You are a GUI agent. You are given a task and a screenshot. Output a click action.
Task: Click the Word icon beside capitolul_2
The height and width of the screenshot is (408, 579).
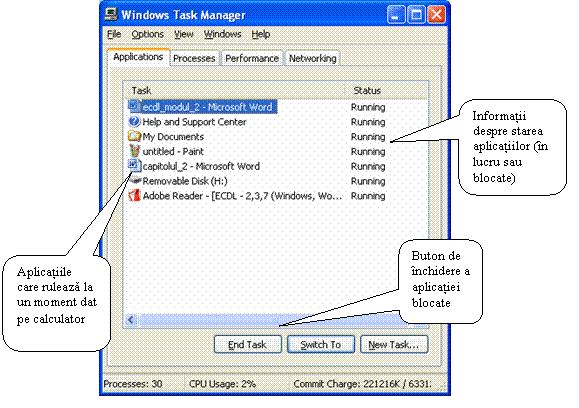(134, 166)
